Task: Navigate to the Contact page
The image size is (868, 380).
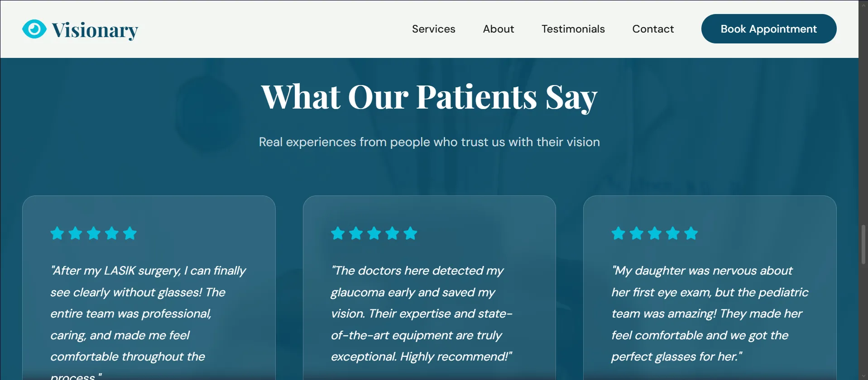Action: click(x=652, y=29)
